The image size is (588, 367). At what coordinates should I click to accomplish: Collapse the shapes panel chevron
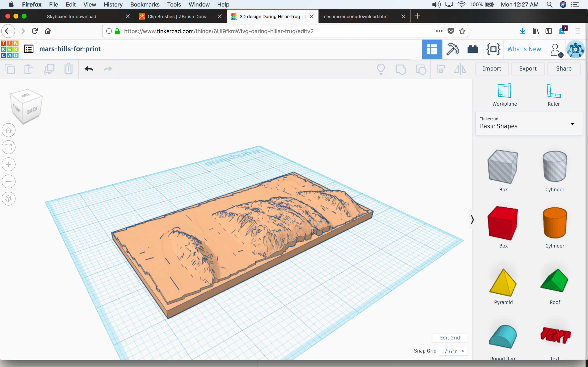(472, 219)
